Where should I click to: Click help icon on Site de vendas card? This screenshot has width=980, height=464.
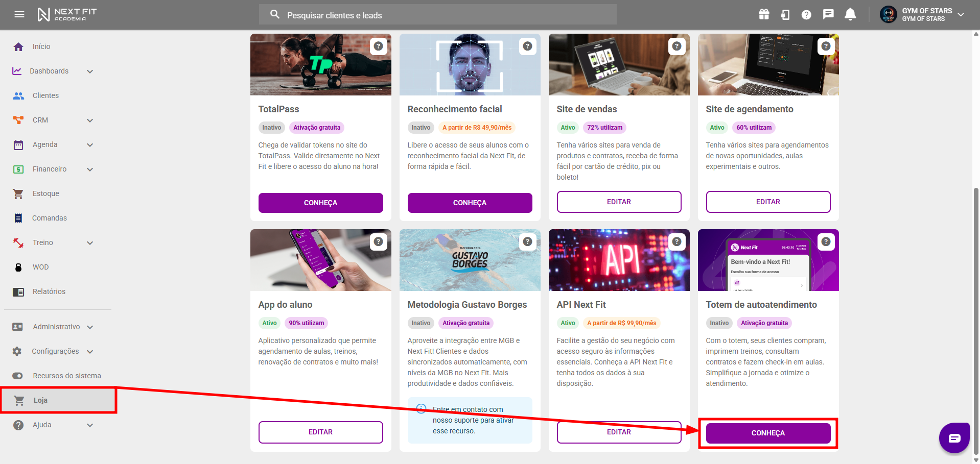coord(676,46)
